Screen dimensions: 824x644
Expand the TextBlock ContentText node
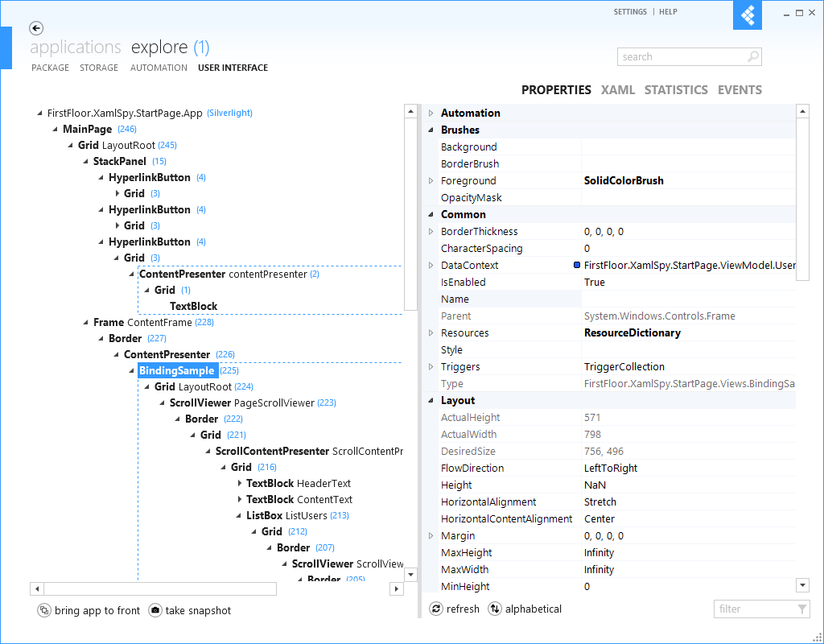click(x=239, y=499)
